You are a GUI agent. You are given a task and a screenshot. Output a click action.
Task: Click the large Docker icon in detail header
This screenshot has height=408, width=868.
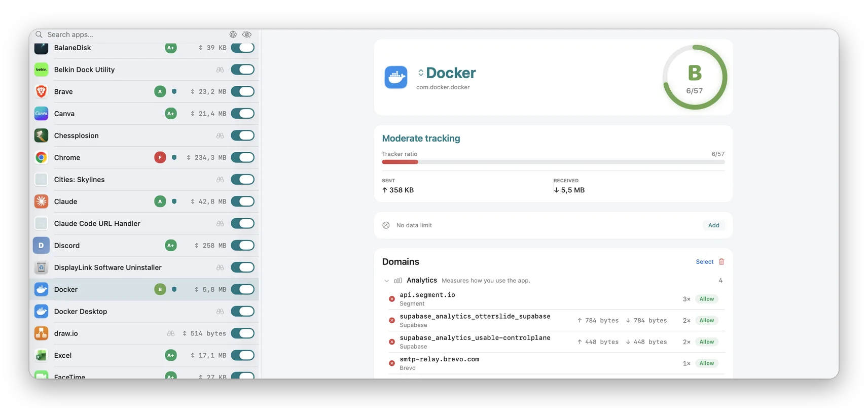coord(396,78)
